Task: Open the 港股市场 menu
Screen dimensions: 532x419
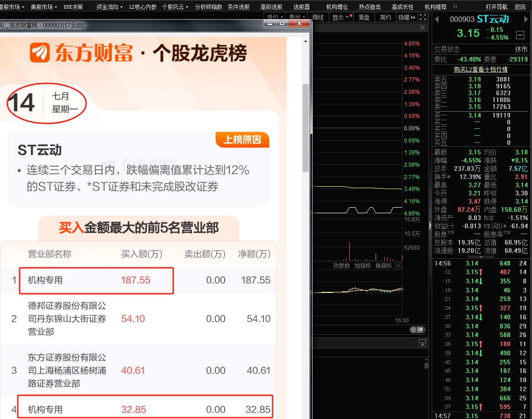Action: point(12,7)
